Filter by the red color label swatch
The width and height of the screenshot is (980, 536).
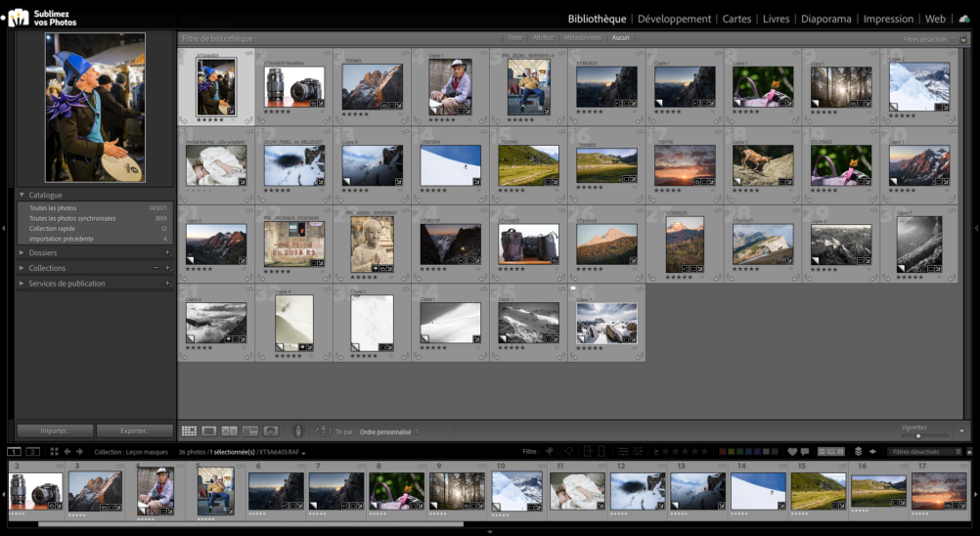722,452
